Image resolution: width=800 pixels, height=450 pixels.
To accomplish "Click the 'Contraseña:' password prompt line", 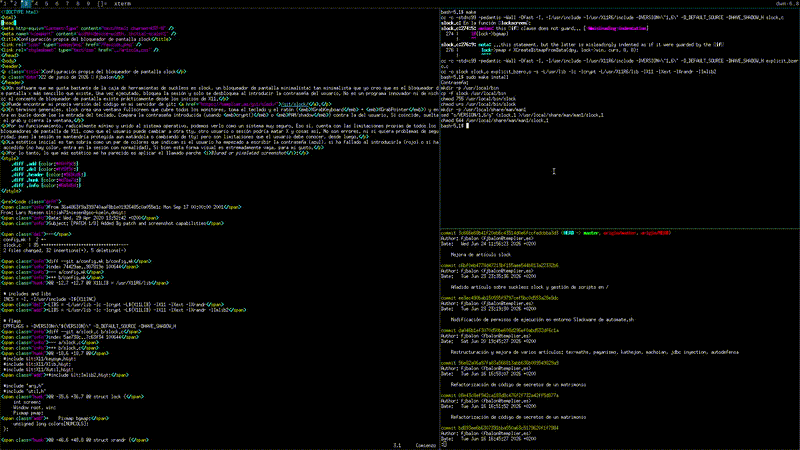I will [x=454, y=83].
